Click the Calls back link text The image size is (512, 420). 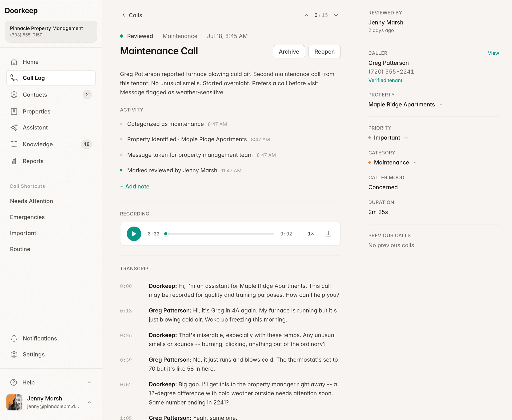click(135, 15)
